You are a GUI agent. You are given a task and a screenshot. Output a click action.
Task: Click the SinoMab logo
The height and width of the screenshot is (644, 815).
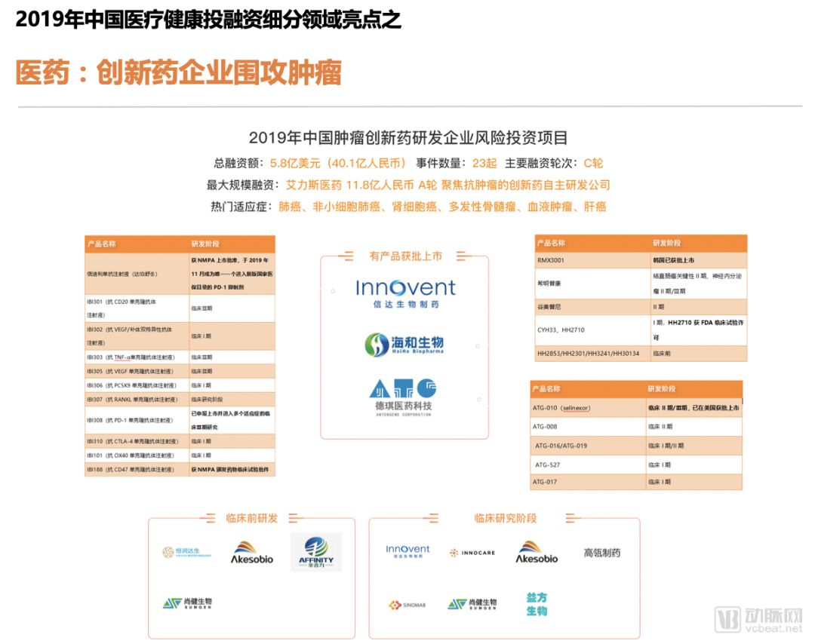407,605
